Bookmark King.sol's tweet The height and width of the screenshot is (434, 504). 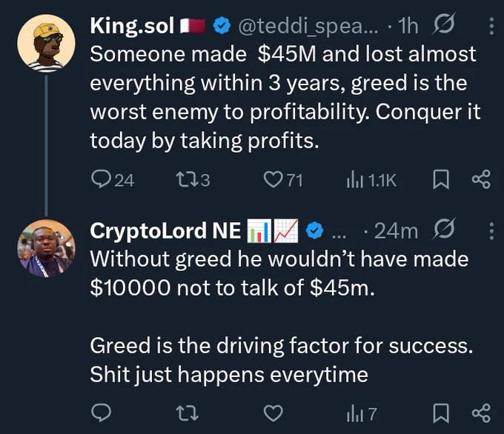[x=441, y=179]
